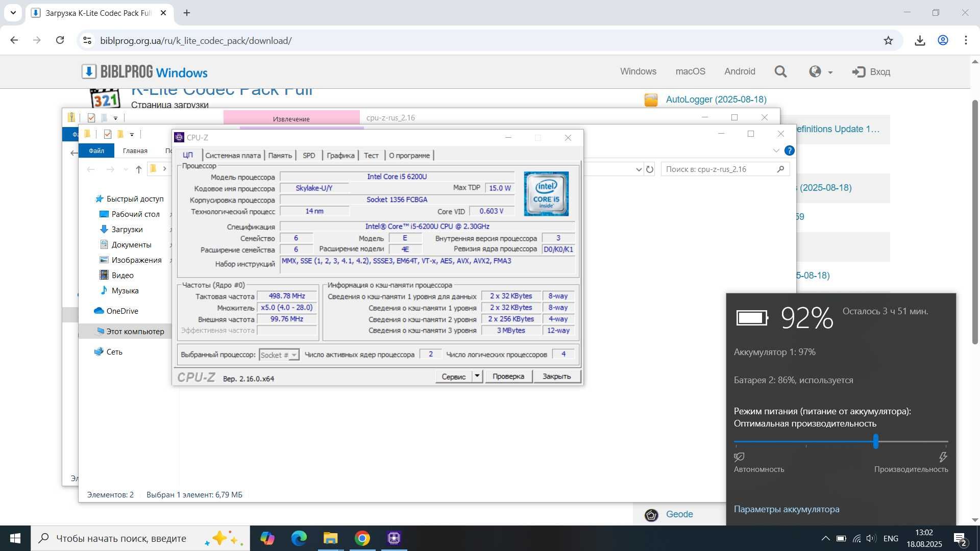
Task: Select Загрузки in Explorer sidebar
Action: (127, 230)
